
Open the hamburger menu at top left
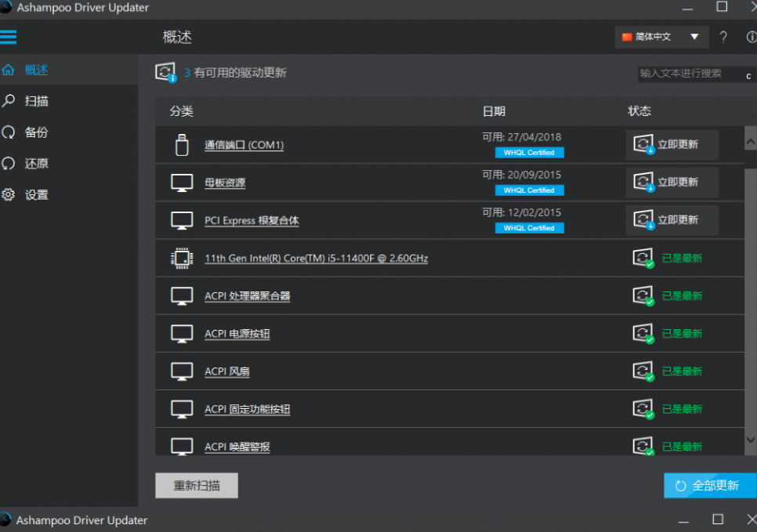[9, 37]
